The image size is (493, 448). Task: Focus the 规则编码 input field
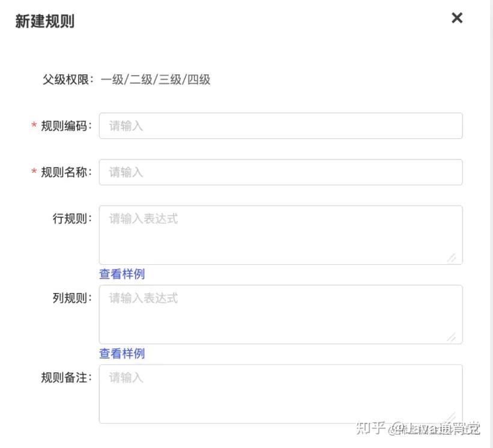click(280, 126)
